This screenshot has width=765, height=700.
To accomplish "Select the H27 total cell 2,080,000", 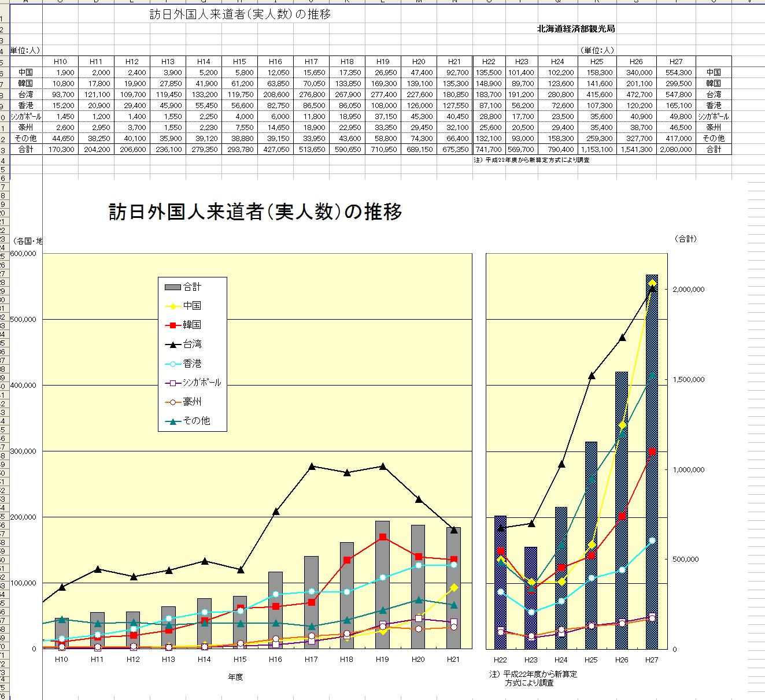I will (675, 150).
